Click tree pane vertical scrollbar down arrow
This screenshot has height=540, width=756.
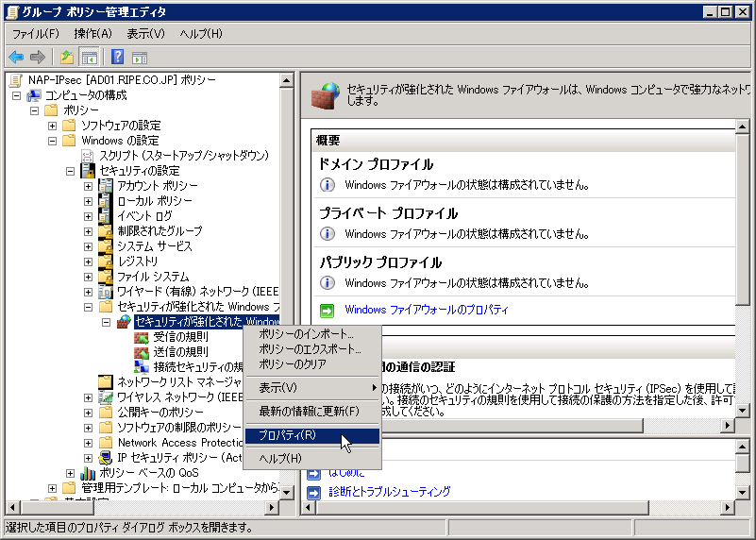point(286,492)
